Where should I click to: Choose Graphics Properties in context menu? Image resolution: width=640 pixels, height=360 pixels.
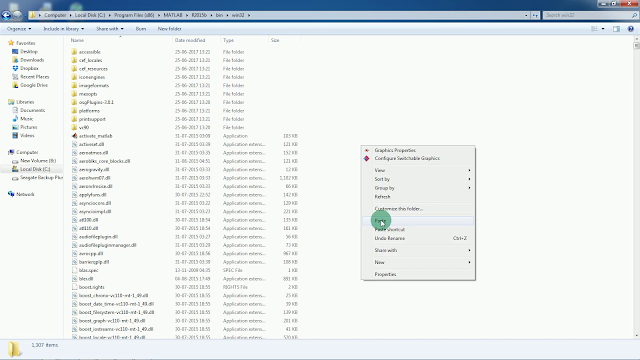418,150
